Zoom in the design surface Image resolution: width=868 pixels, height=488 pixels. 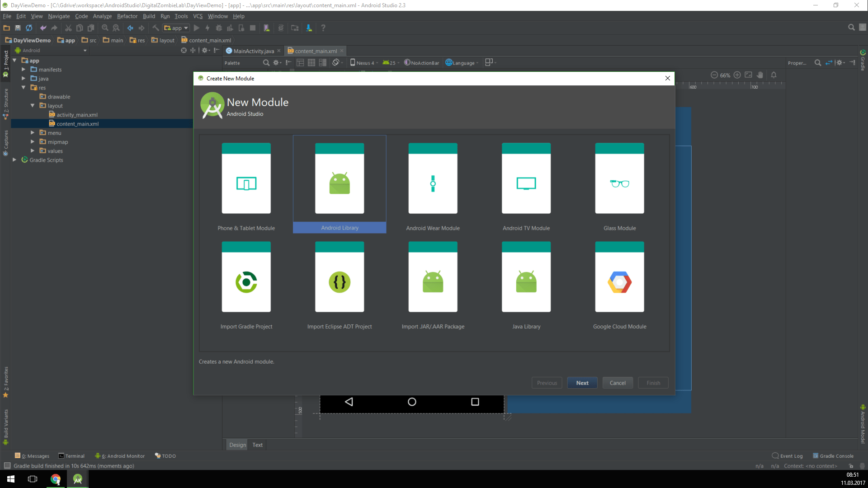click(x=737, y=75)
